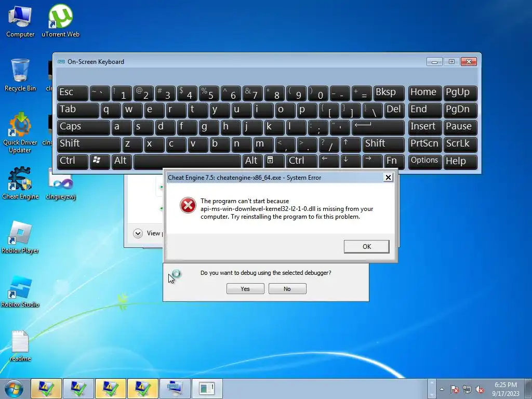Click the Home key
The image size is (532, 399).
tap(425, 93)
